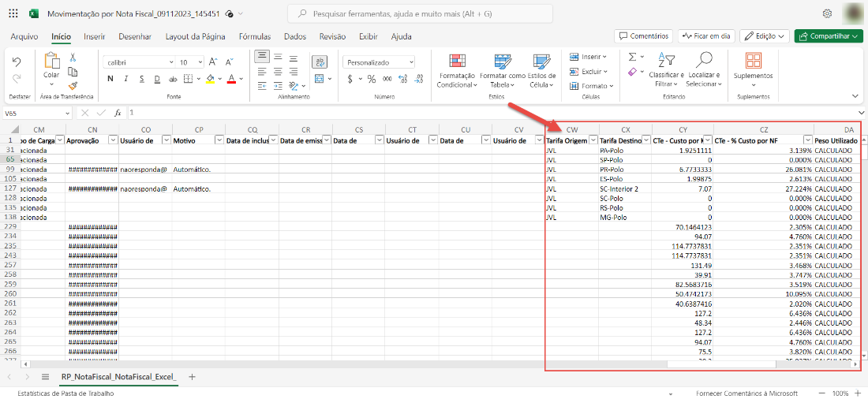Click the Cut scissors icon
The height and width of the screenshot is (399, 868).
coord(73,58)
